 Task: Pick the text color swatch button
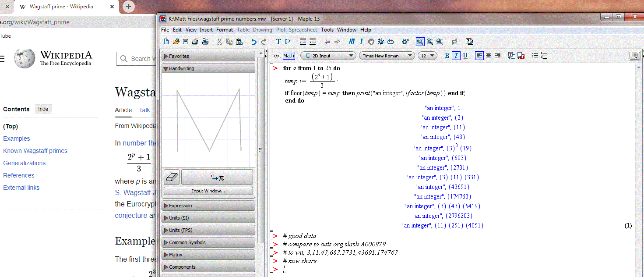511,56
